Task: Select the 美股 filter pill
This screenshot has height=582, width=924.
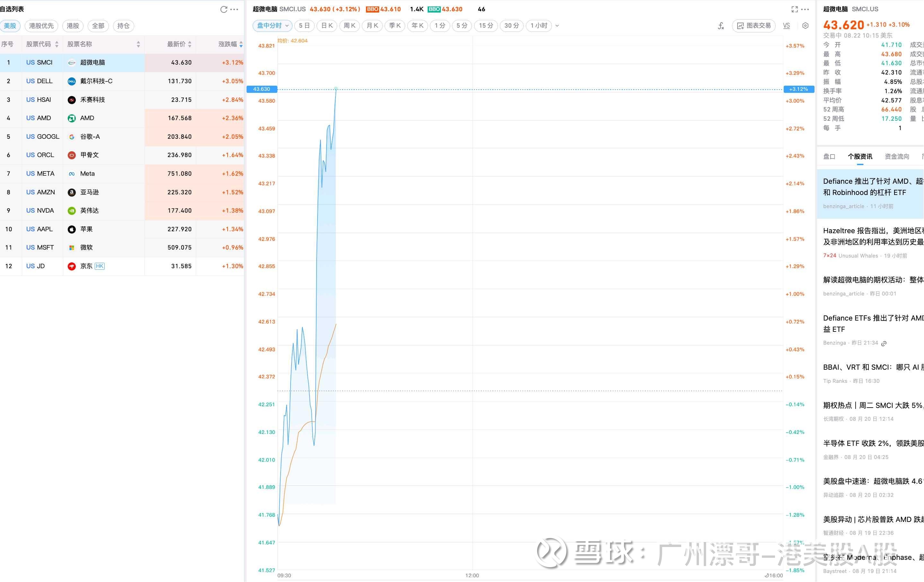Action: (x=10, y=26)
